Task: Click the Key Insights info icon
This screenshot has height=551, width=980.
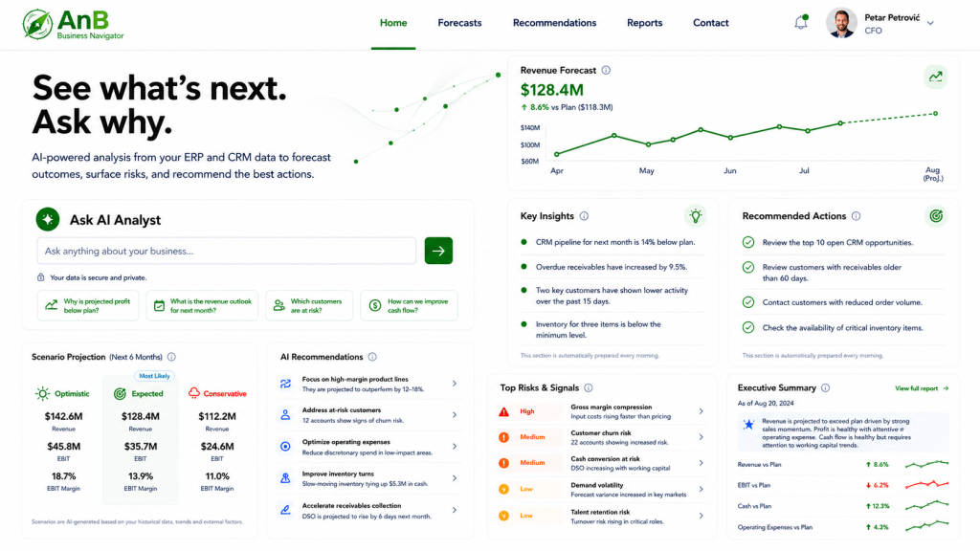Action: pyautogui.click(x=584, y=216)
